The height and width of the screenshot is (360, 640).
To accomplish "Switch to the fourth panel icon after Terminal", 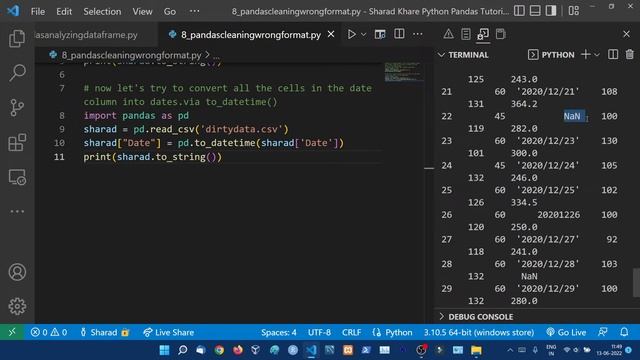I will point(500,34).
